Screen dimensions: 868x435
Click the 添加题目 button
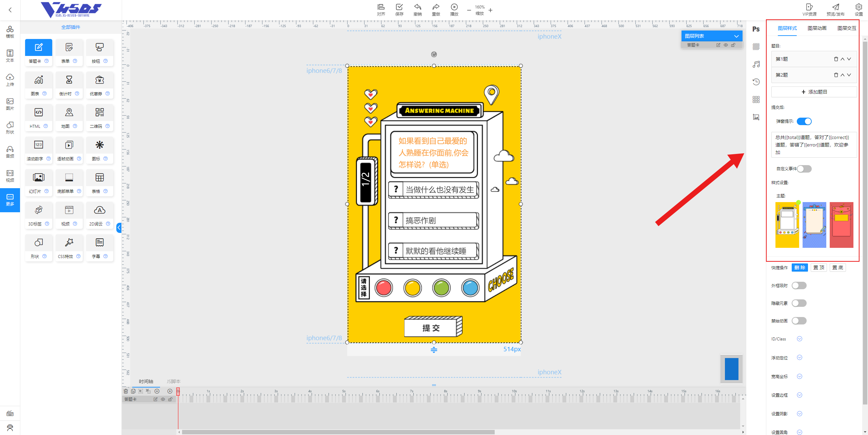[814, 92]
